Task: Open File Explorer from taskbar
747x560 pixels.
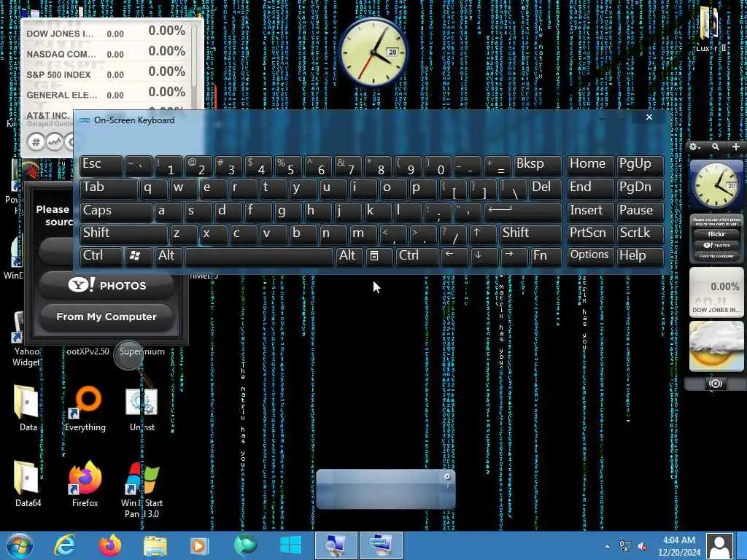Action: click(x=155, y=545)
